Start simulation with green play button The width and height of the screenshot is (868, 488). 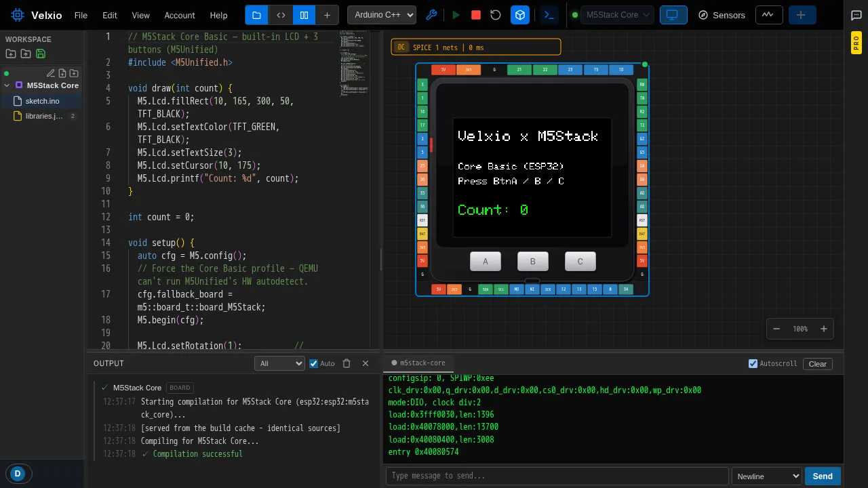(456, 15)
